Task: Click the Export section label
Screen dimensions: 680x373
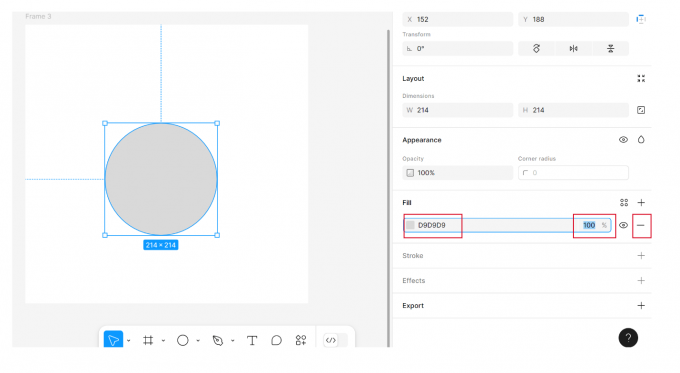Action: point(413,306)
